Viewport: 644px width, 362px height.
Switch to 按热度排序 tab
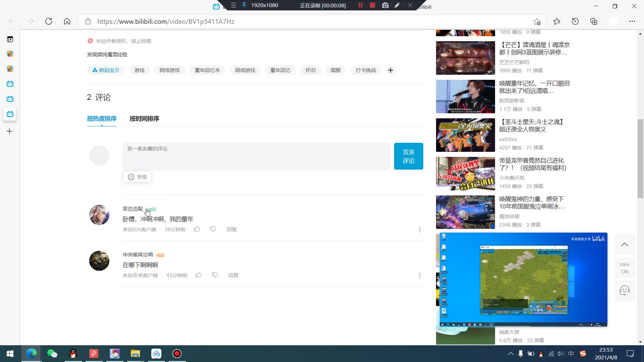pyautogui.click(x=102, y=119)
